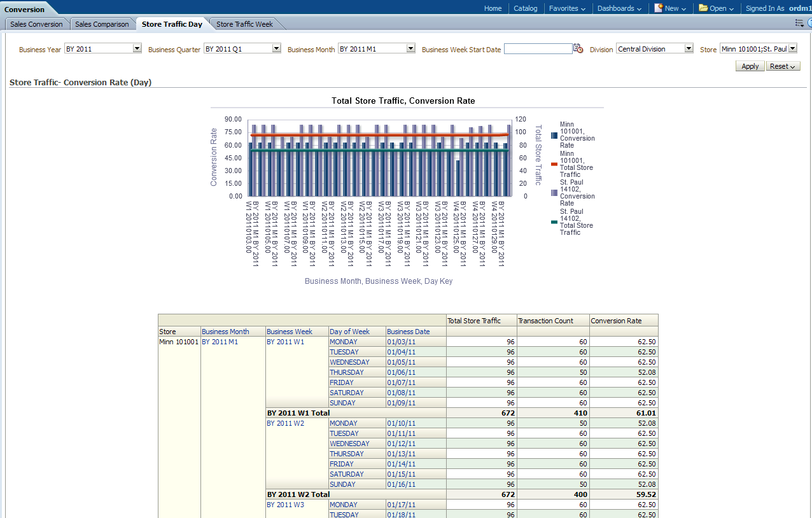
Task: Click the Store column header
Action: pyautogui.click(x=168, y=332)
